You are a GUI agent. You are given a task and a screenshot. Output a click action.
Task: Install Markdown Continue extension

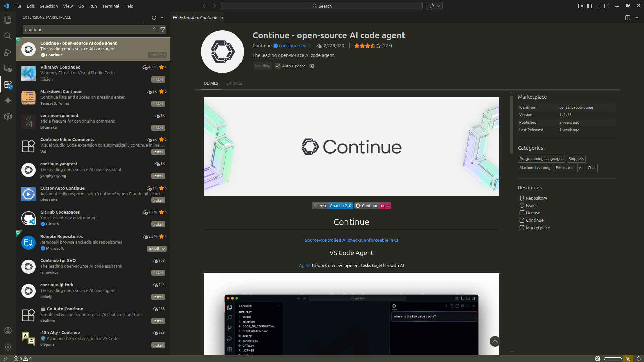(x=158, y=104)
